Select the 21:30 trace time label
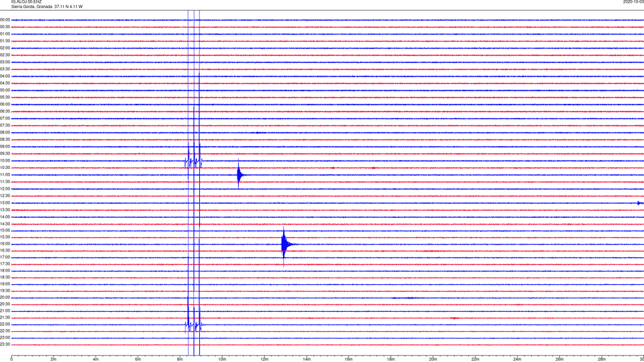 pyautogui.click(x=5, y=318)
